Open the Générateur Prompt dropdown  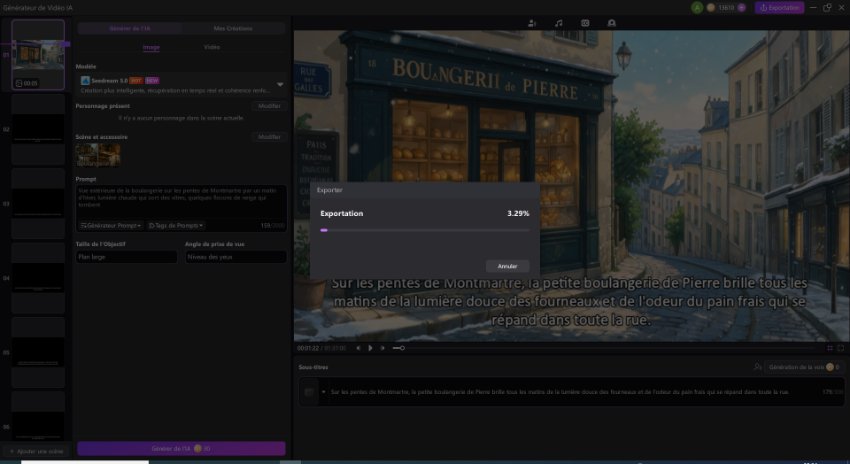point(111,225)
